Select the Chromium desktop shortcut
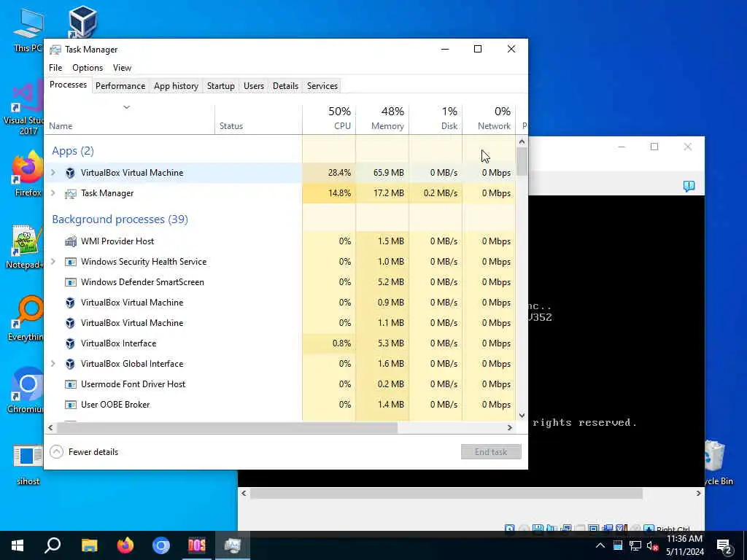 click(x=26, y=391)
